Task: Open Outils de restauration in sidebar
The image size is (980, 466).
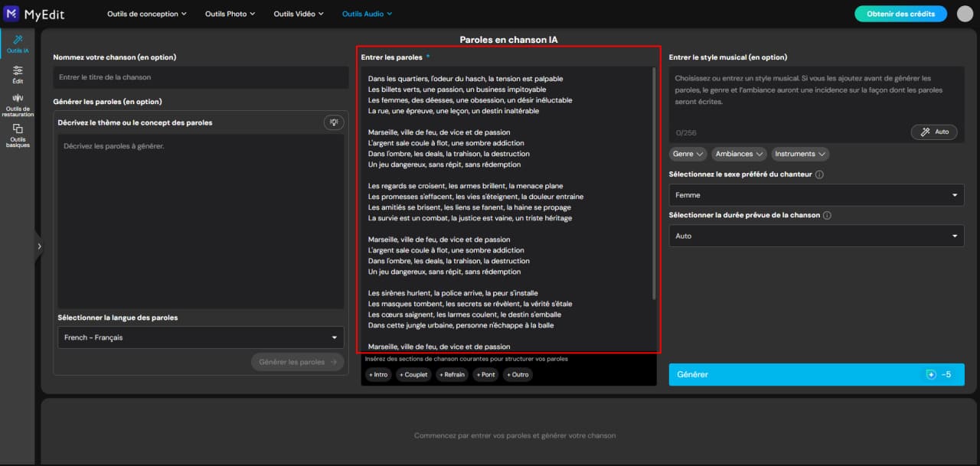Action: pos(18,105)
